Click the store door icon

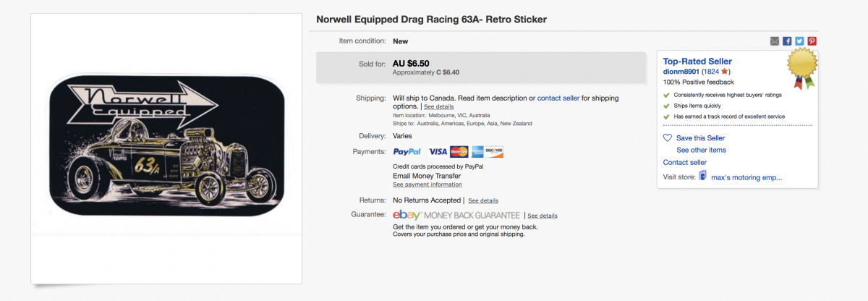point(702,177)
